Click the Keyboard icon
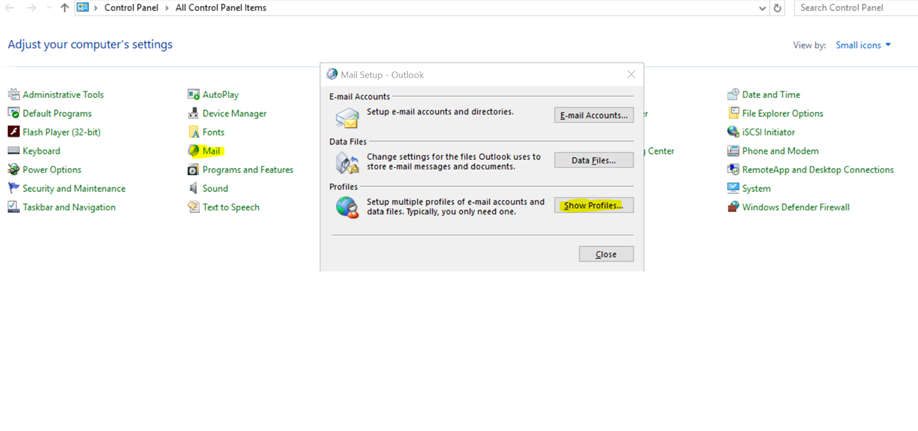This screenshot has width=918, height=431. [13, 151]
